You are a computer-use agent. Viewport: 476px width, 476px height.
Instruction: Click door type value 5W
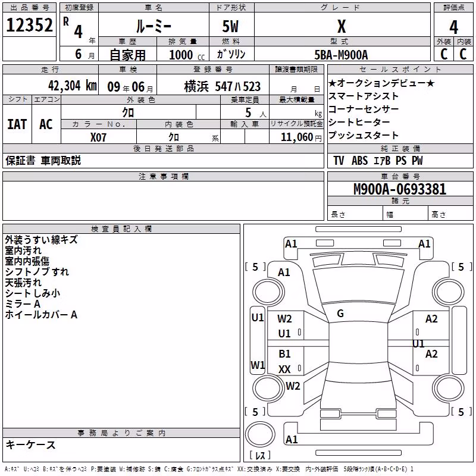click(x=231, y=26)
